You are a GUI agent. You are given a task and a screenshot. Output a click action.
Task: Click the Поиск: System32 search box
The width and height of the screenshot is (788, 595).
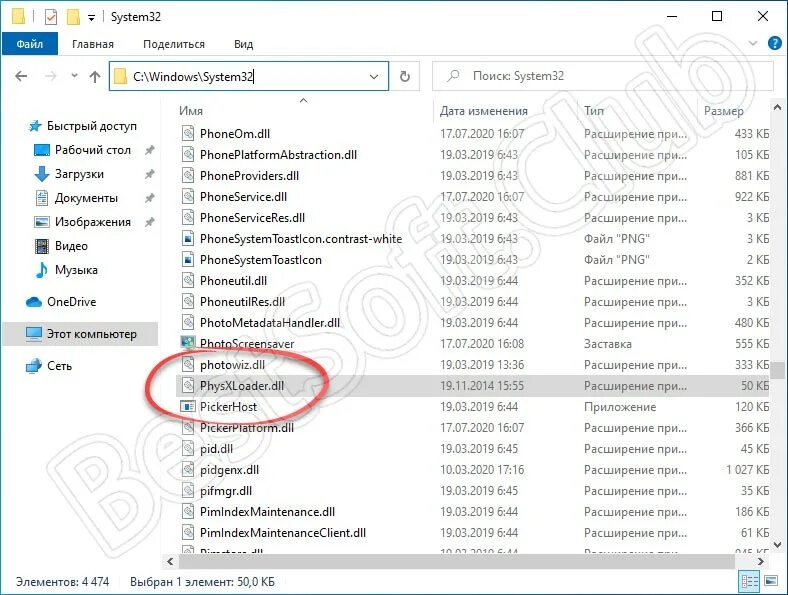(603, 76)
